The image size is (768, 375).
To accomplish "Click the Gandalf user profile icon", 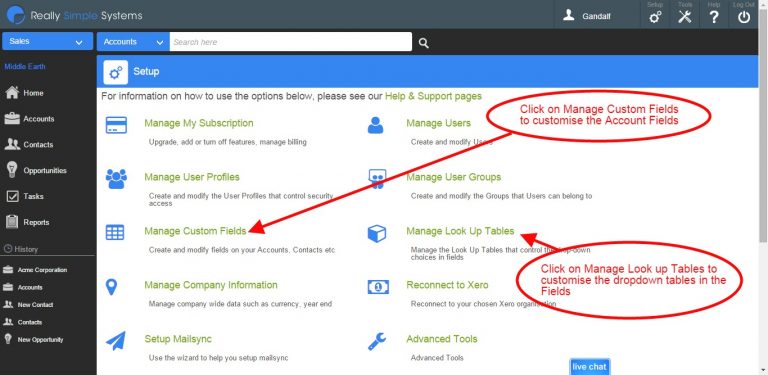I will coord(569,15).
